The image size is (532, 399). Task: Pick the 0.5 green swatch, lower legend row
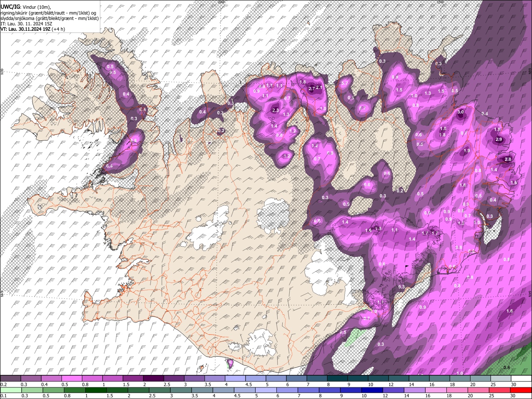[x=53, y=390]
